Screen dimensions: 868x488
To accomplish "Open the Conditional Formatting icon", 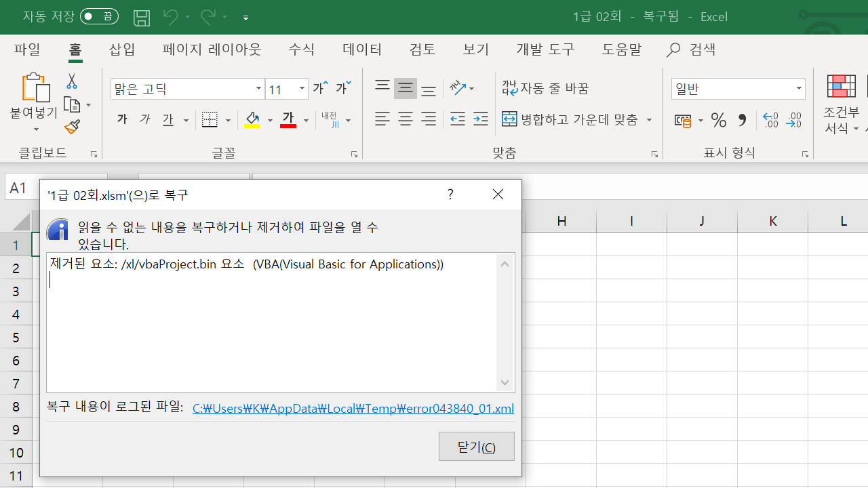I will click(x=842, y=87).
